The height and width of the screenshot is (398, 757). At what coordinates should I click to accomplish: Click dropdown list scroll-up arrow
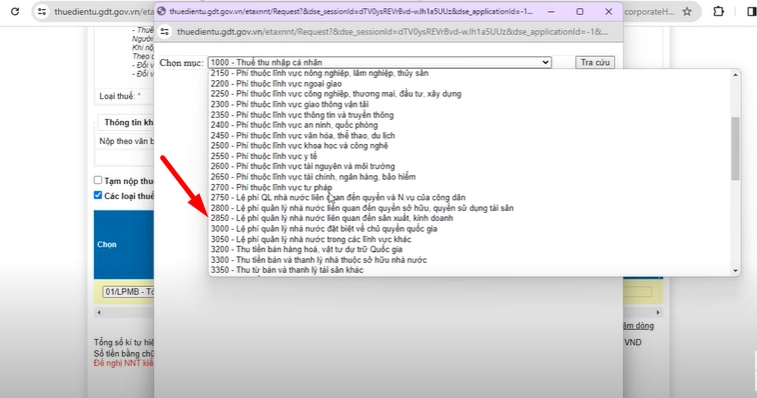735,75
